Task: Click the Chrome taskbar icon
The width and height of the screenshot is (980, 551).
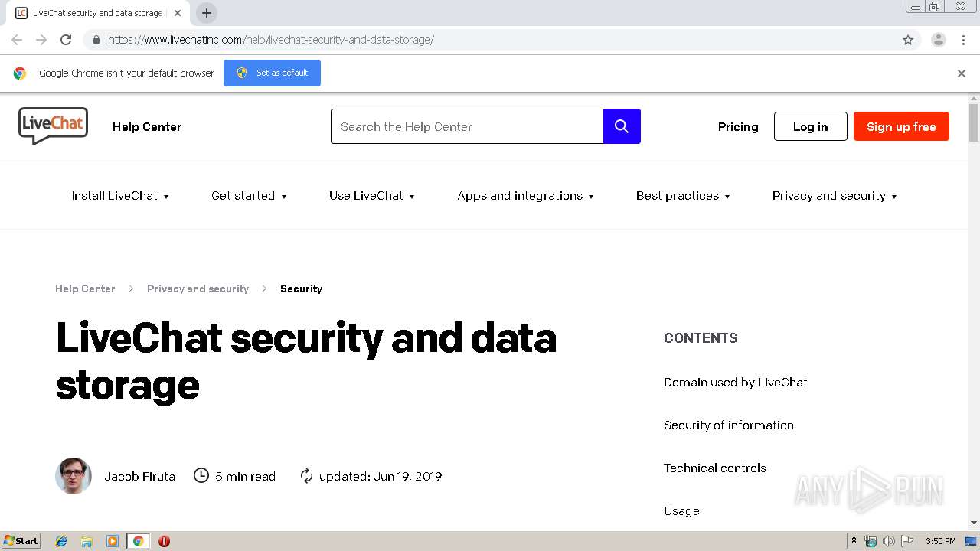Action: click(138, 541)
